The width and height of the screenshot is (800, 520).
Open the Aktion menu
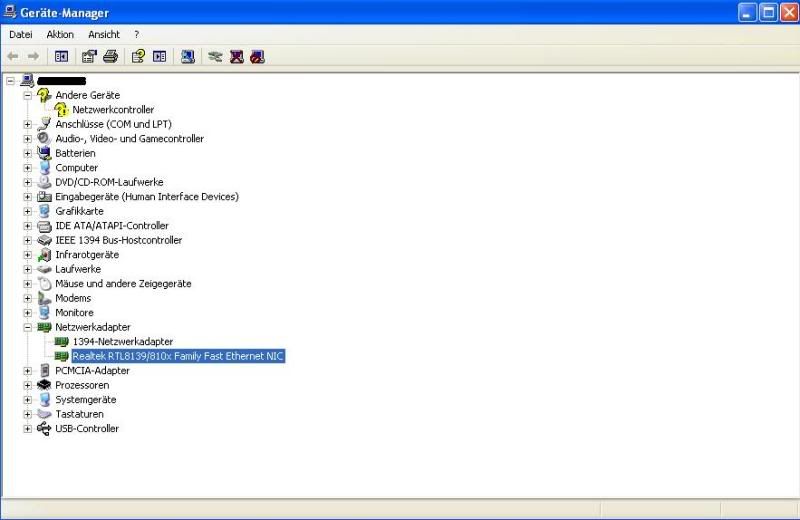tap(60, 35)
